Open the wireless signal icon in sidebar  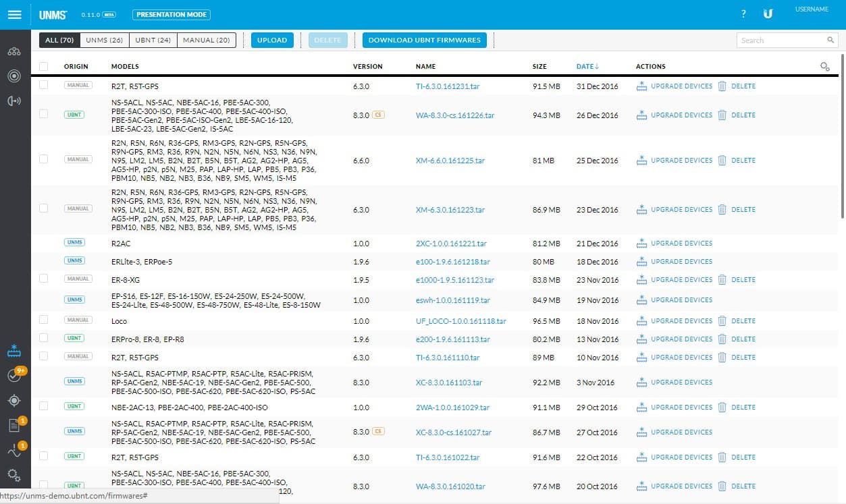[14, 101]
